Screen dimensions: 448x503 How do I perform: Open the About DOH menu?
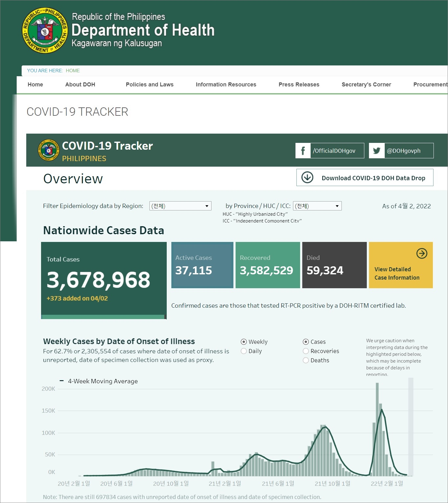[x=80, y=85]
